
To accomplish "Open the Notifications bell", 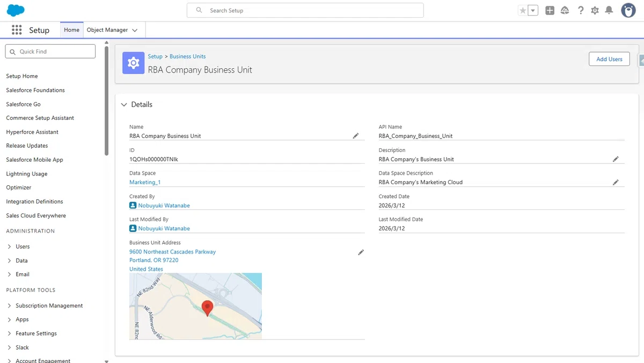I will (609, 10).
